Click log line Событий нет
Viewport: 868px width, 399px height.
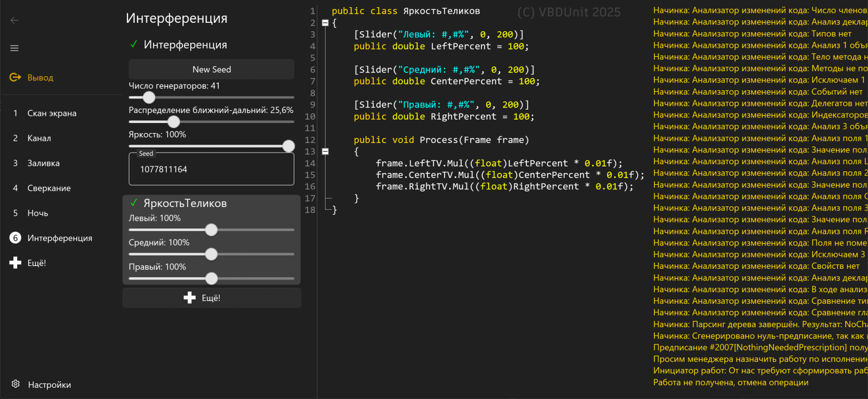pos(758,91)
